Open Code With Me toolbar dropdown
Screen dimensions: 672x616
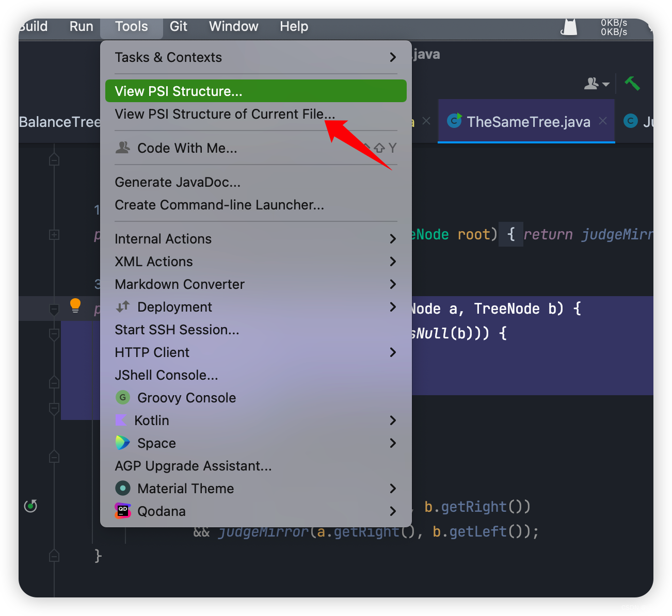pos(597,83)
